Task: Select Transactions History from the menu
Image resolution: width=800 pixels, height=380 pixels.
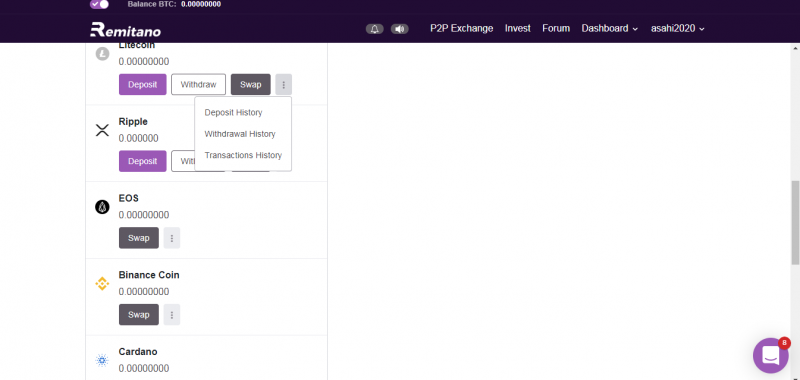Action: pos(243,155)
